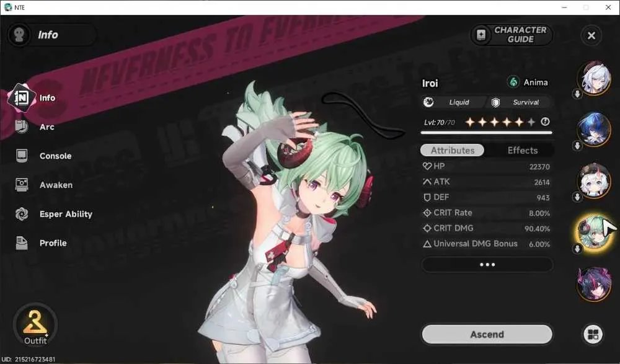620x364 pixels.
Task: Select the Attributes tab
Action: click(x=453, y=150)
